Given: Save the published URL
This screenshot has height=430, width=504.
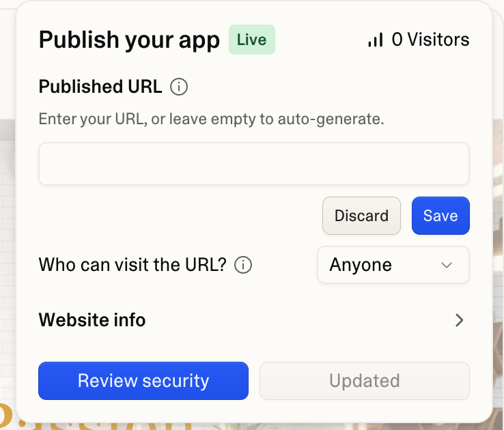Looking at the screenshot, I should tap(440, 216).
